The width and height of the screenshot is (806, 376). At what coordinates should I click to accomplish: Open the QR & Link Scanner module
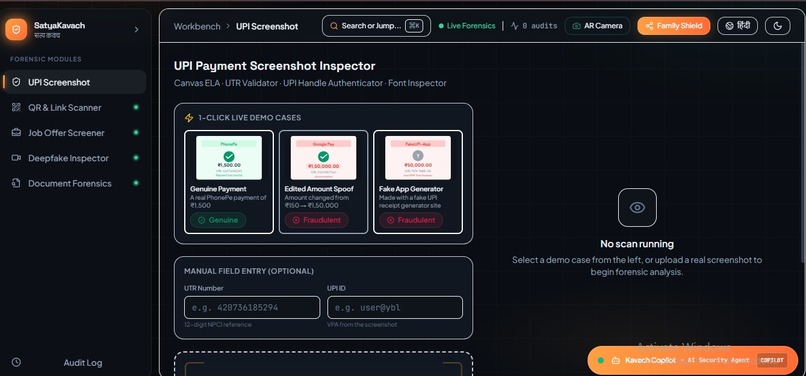(x=75, y=108)
